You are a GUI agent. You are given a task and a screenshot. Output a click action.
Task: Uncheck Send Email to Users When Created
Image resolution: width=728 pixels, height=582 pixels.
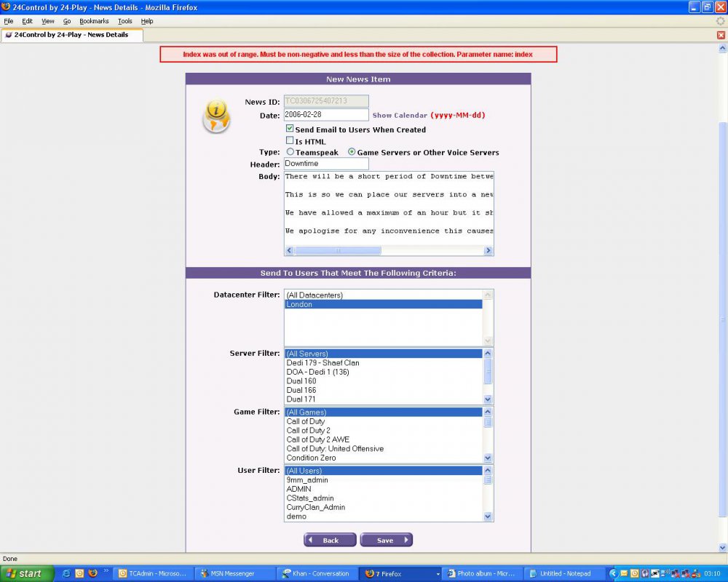290,129
